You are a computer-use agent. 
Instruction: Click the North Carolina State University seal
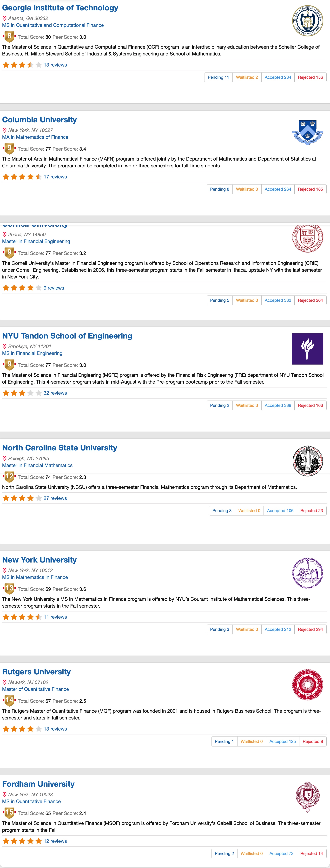pyautogui.click(x=307, y=461)
